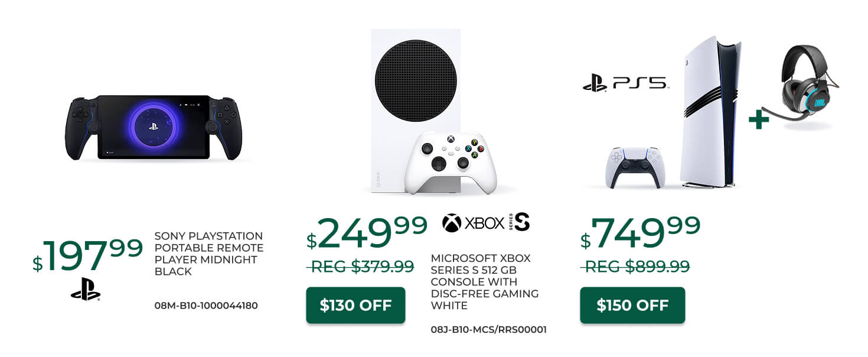The image size is (868, 357).
Task: Click the white Xbox wireless controller
Action: pos(451,161)
